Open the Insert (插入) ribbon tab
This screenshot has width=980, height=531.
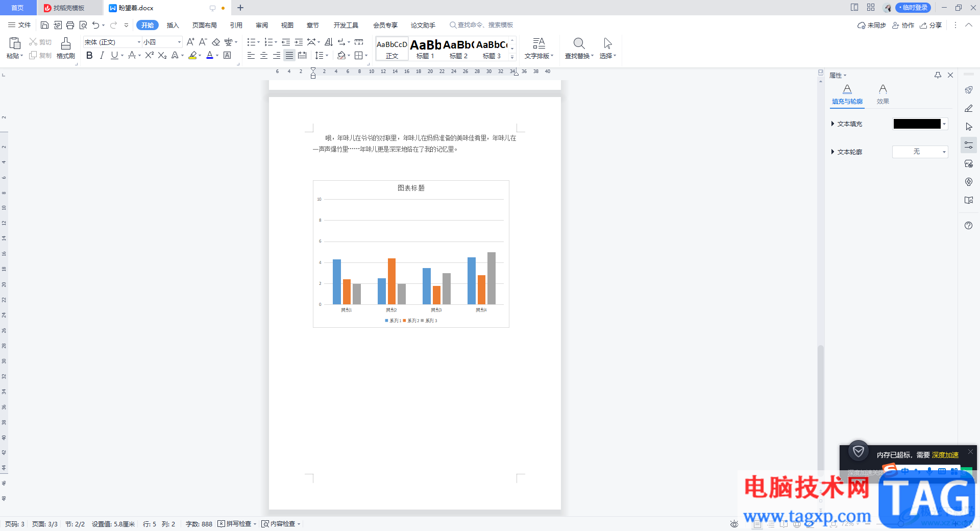173,25
